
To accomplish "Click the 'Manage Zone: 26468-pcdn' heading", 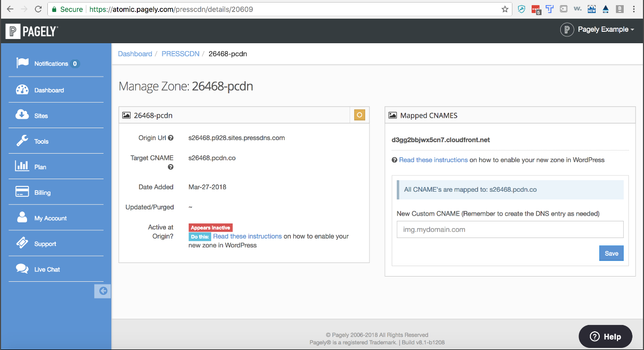I will pyautogui.click(x=186, y=86).
